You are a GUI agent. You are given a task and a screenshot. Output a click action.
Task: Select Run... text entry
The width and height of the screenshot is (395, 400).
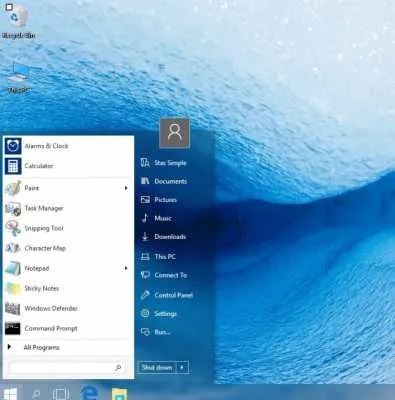[x=162, y=332]
